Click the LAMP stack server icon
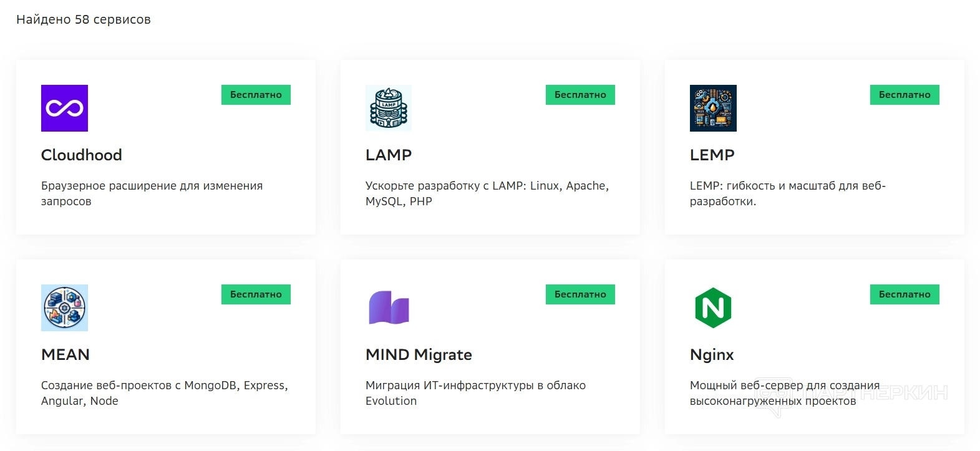 click(389, 108)
